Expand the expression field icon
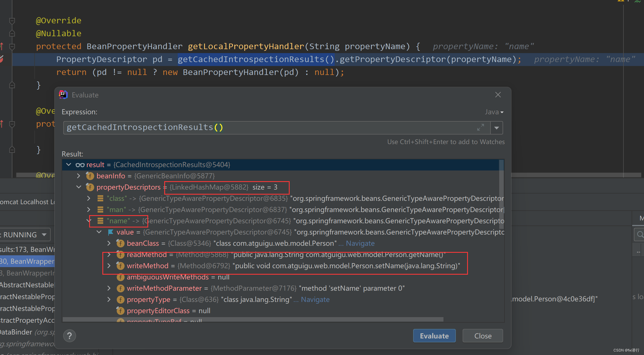The height and width of the screenshot is (355, 644). [481, 128]
